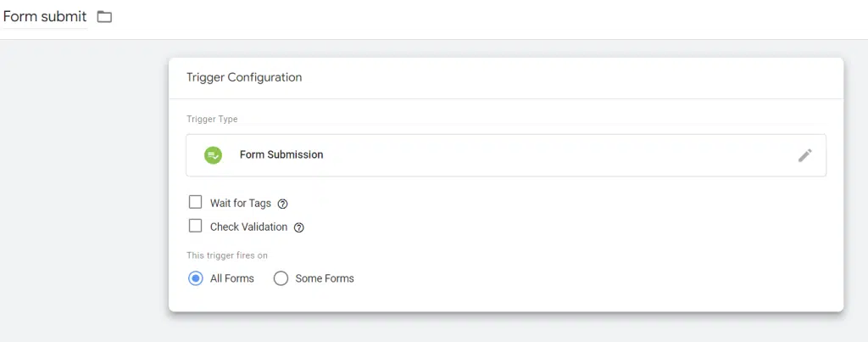Click the green Form Submission icon
868x342 pixels.
213,155
